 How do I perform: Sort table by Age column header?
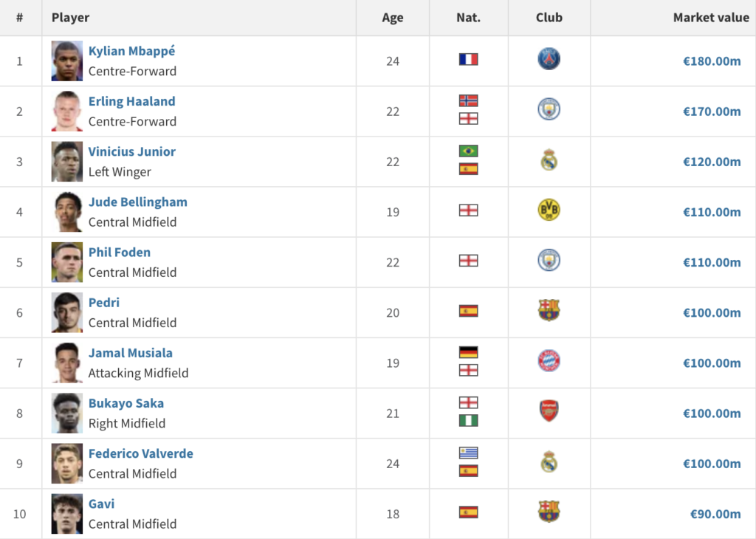(393, 18)
